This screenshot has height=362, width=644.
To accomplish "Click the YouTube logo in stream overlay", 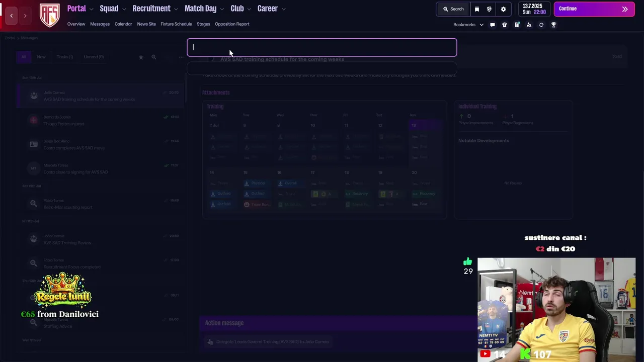I will [x=485, y=354].
